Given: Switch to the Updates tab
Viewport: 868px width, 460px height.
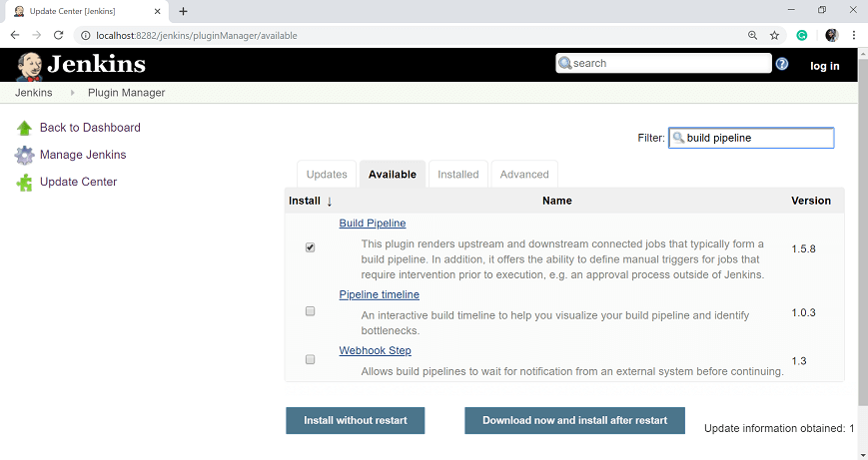Looking at the screenshot, I should click(327, 175).
